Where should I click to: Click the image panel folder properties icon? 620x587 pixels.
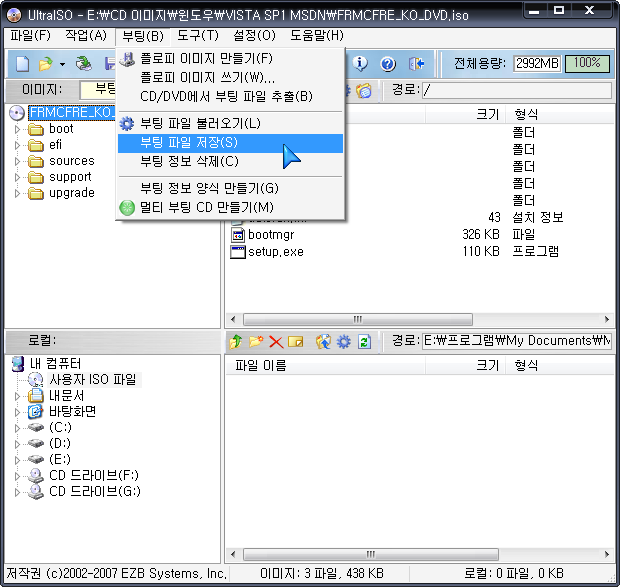[x=363, y=91]
